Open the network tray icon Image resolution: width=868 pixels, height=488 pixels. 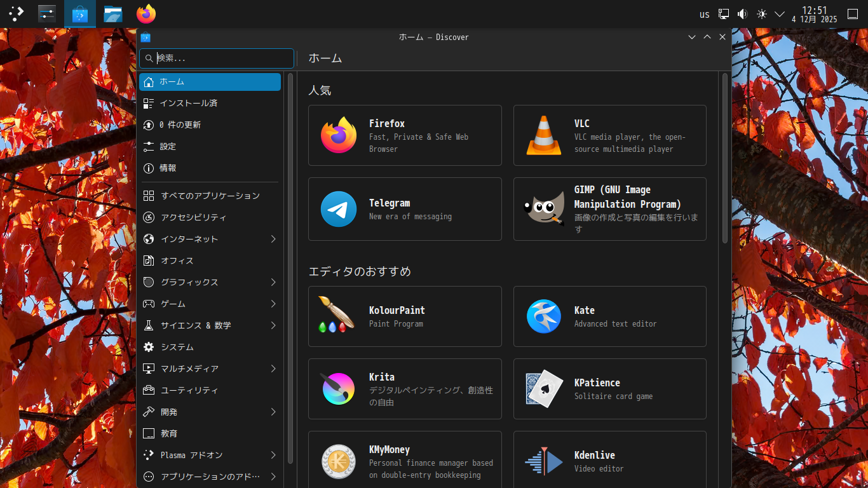(724, 14)
